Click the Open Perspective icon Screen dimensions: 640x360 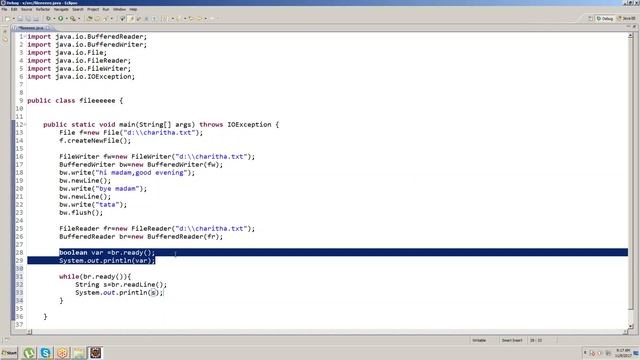click(x=590, y=18)
